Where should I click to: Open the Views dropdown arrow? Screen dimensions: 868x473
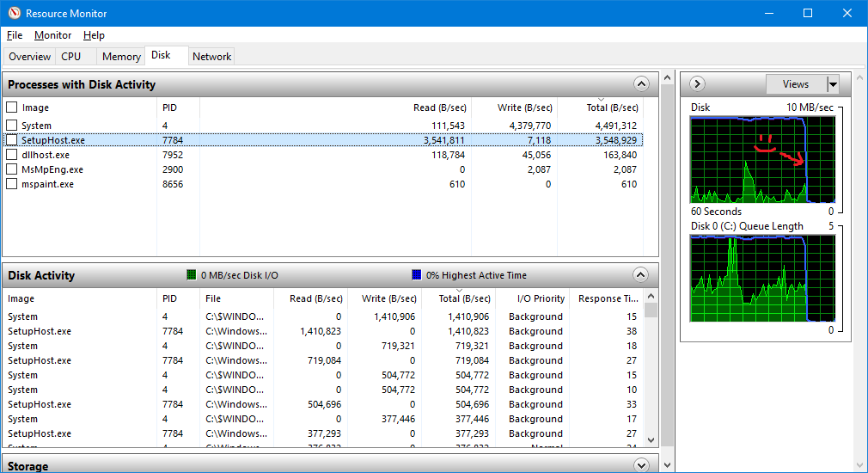(833, 84)
